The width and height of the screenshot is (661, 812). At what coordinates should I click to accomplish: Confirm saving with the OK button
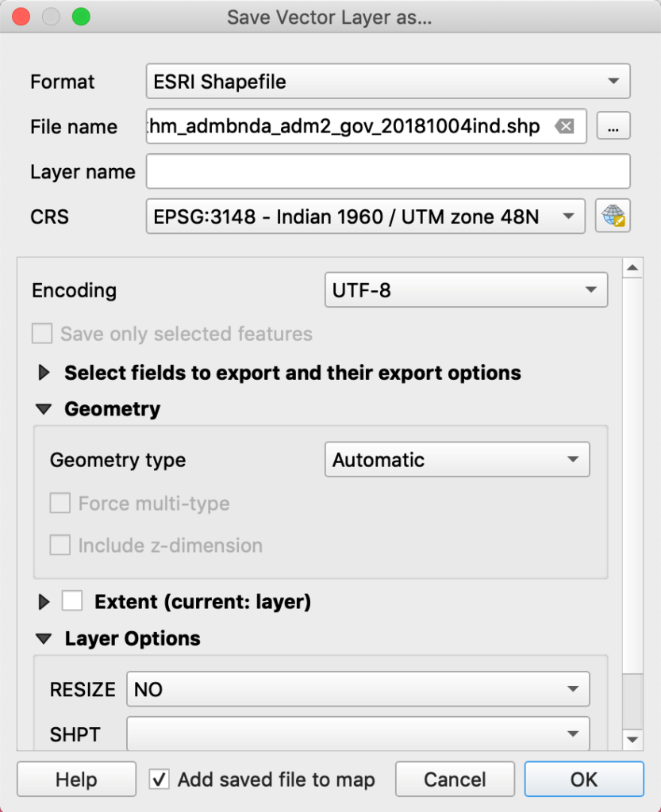pyautogui.click(x=584, y=779)
